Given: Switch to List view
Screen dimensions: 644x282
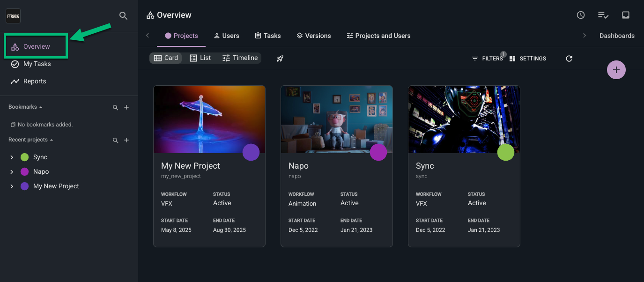Looking at the screenshot, I should [200, 58].
